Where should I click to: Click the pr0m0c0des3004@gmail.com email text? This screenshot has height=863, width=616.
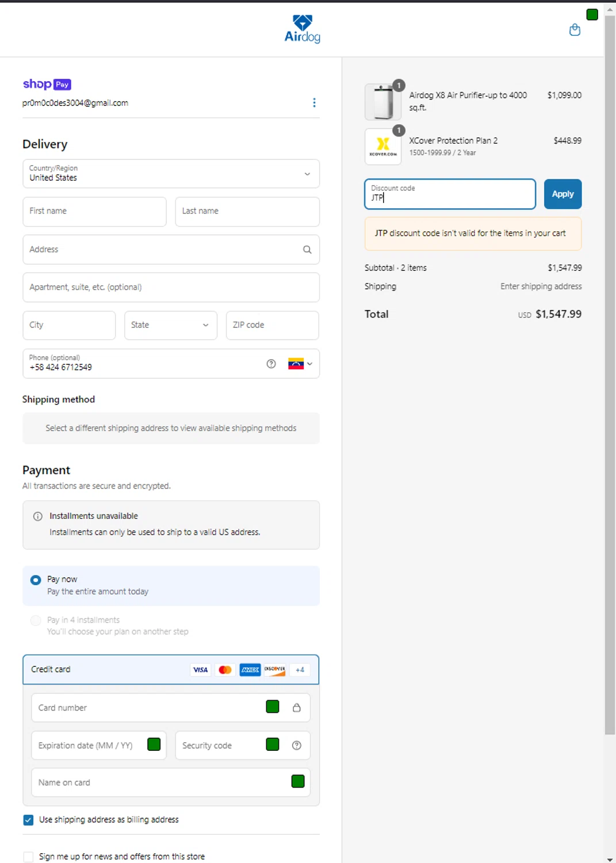[x=75, y=103]
